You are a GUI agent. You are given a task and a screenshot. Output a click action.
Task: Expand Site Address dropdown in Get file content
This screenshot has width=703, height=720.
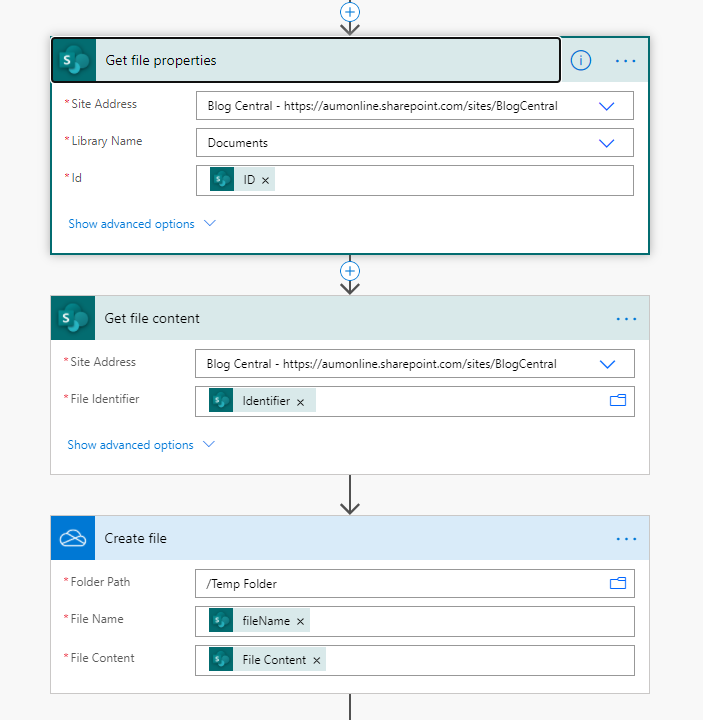point(607,364)
